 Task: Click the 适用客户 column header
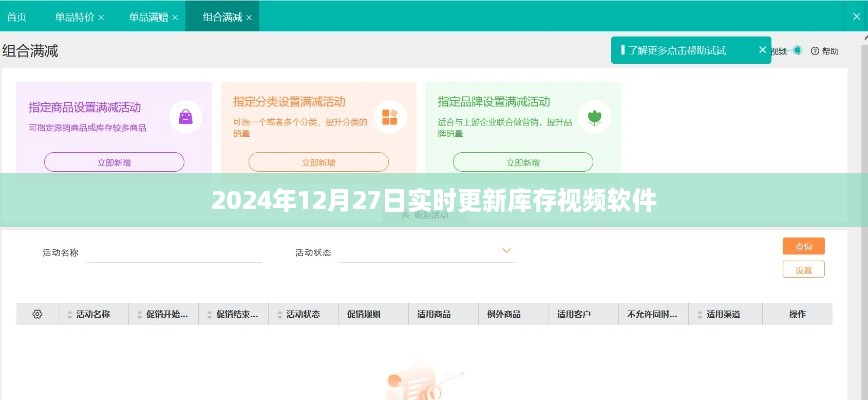[574, 314]
